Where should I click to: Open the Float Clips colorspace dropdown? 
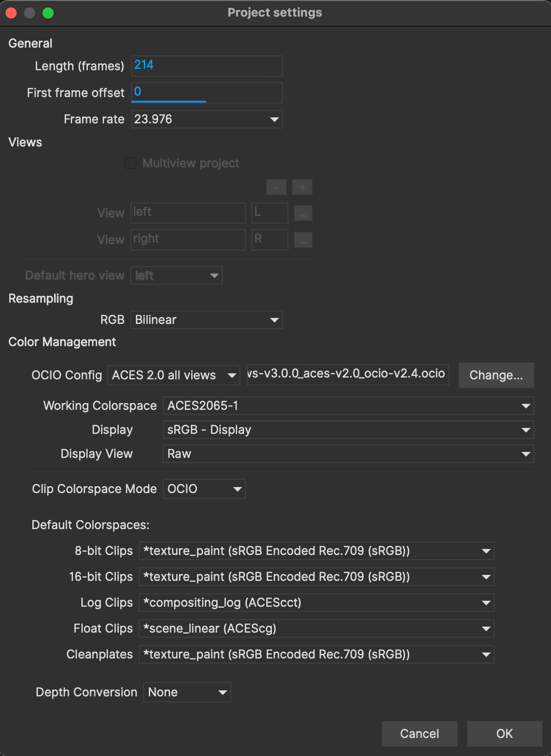[x=317, y=628]
